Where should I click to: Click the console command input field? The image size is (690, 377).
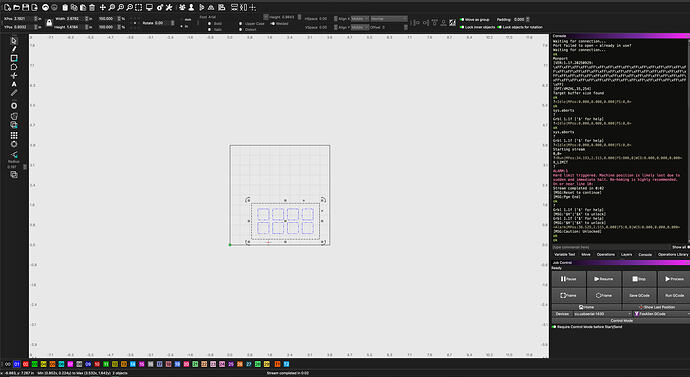pos(612,247)
